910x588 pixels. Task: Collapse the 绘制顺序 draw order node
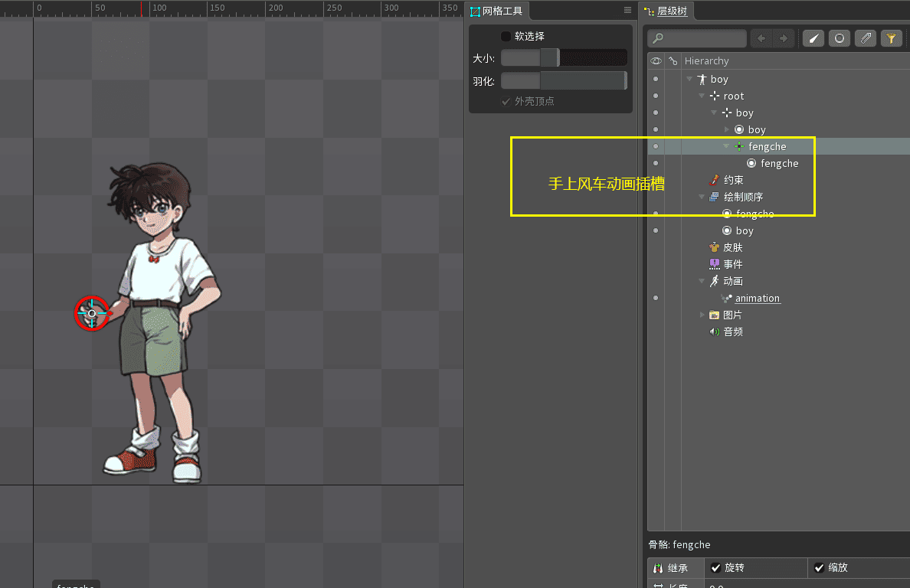[702, 197]
